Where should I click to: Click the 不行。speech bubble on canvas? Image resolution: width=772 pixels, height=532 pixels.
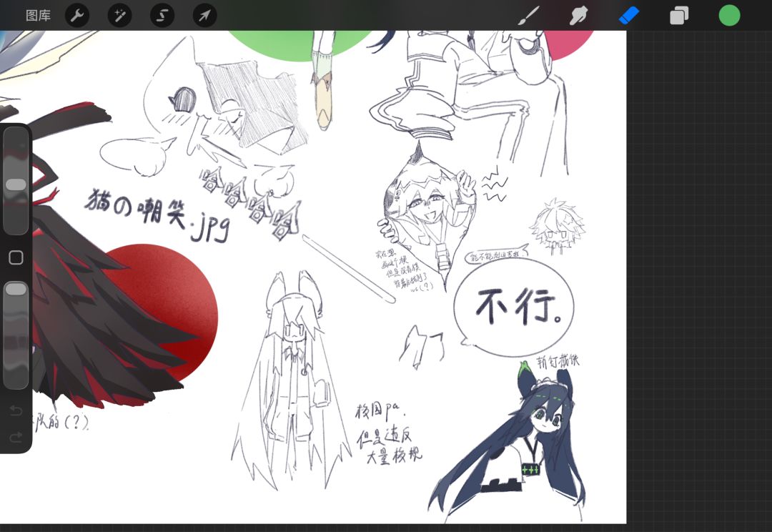[x=513, y=306]
